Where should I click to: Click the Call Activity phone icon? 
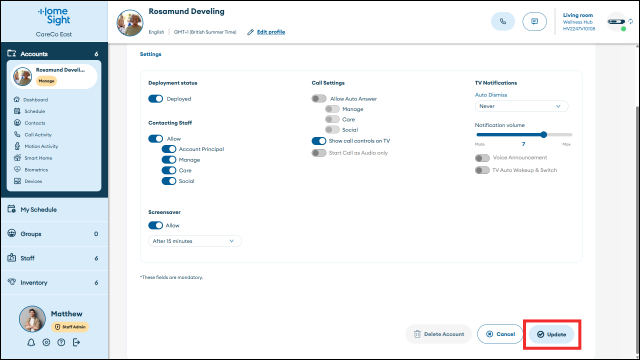(17, 134)
